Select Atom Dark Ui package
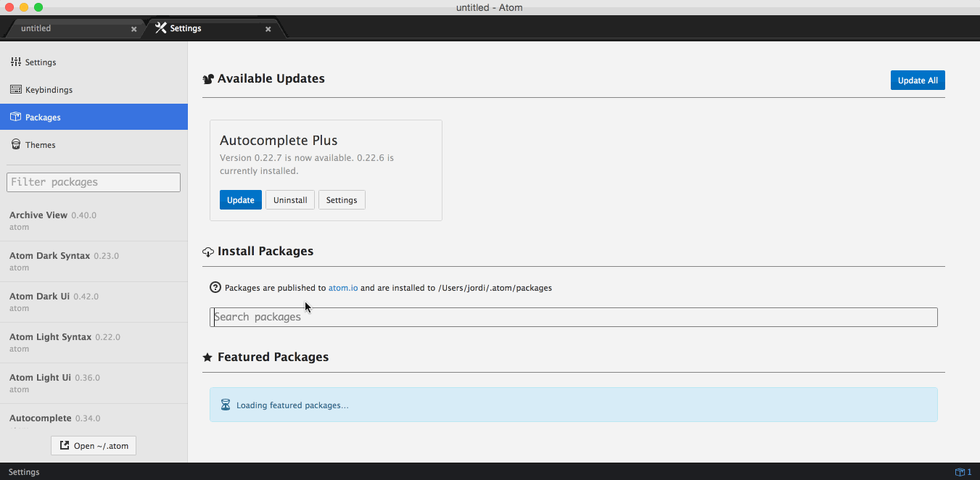The image size is (980, 480). [94, 302]
